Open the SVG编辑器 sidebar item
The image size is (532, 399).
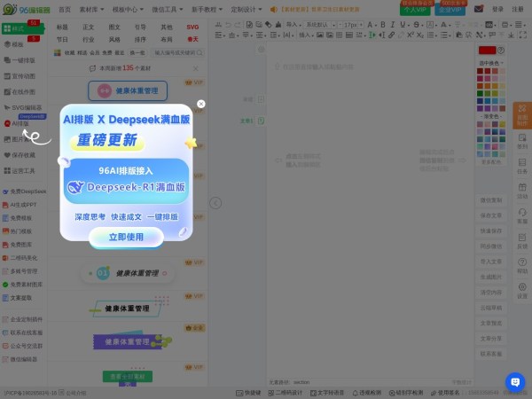coord(25,107)
